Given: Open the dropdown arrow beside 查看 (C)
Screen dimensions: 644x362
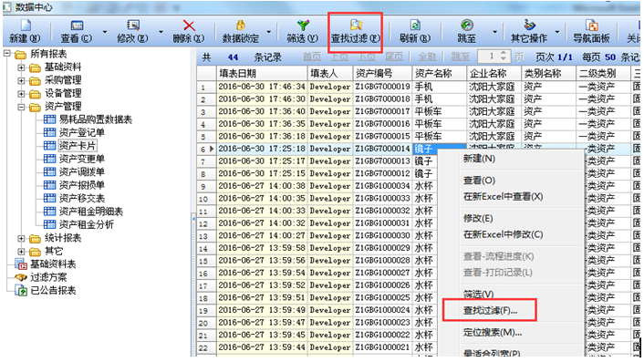Looking at the screenshot, I should pos(104,32).
